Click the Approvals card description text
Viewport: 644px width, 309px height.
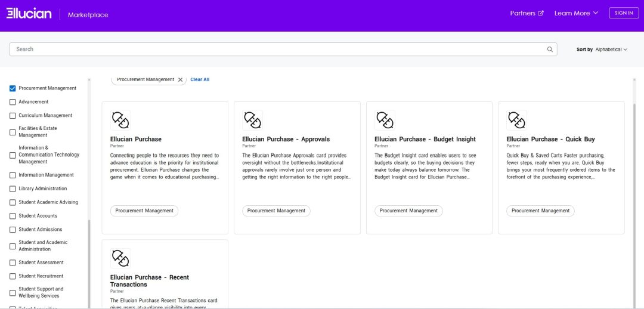coord(296,166)
